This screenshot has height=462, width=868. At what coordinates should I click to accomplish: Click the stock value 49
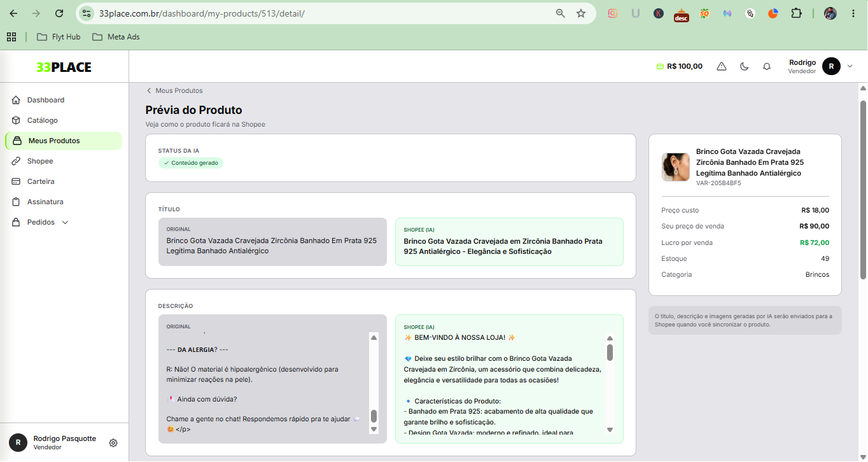825,258
